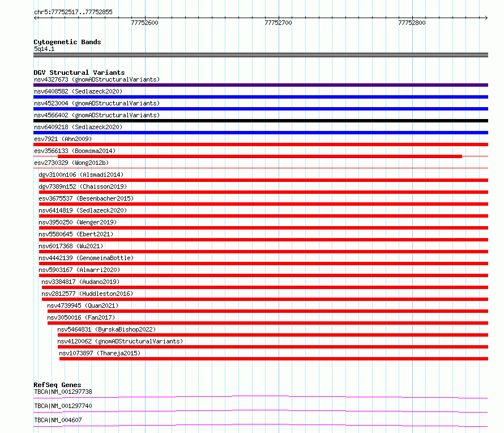This screenshot has width=504, height=433.
Task: Click the red bar under nsv5580645
Action: [x=263, y=240]
